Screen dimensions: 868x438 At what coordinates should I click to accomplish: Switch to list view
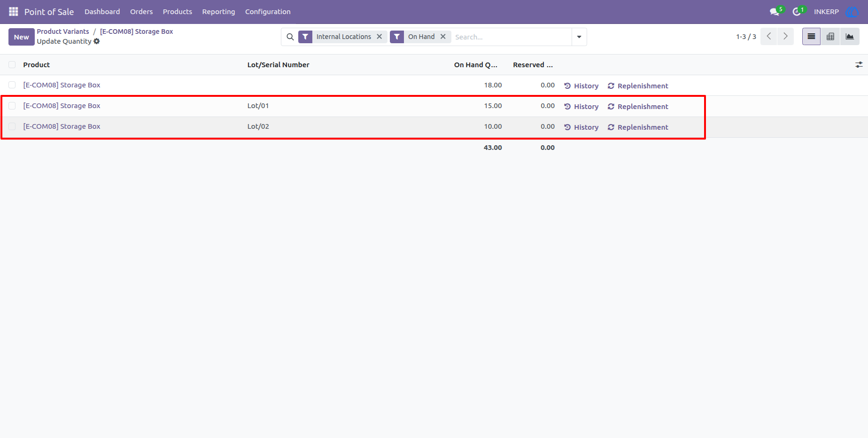[x=811, y=37]
